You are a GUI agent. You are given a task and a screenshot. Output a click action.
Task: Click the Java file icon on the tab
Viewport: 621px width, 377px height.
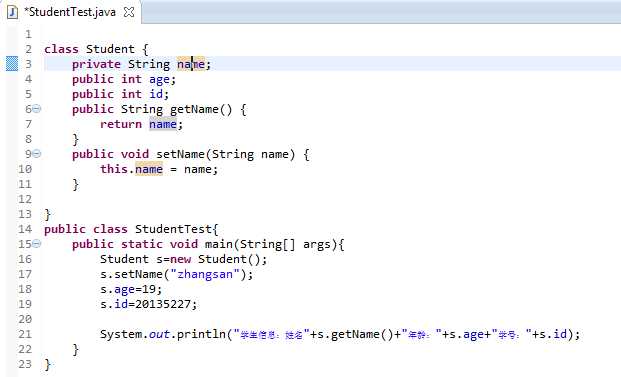point(13,12)
